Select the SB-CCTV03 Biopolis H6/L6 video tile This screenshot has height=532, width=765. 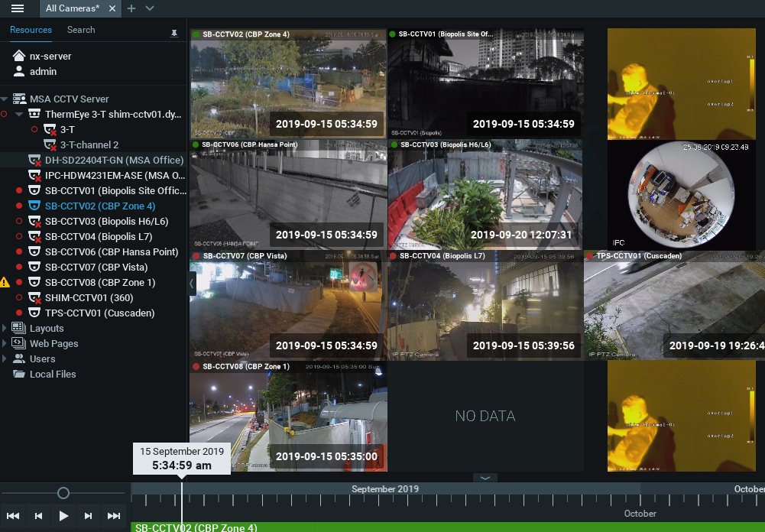click(485, 195)
